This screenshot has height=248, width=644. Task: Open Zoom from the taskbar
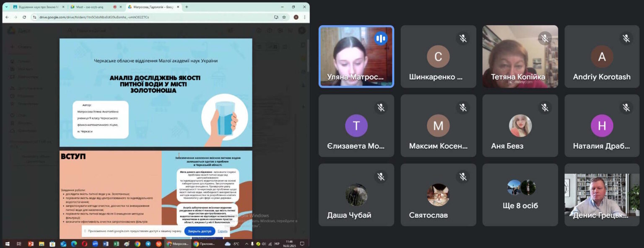click(95, 244)
